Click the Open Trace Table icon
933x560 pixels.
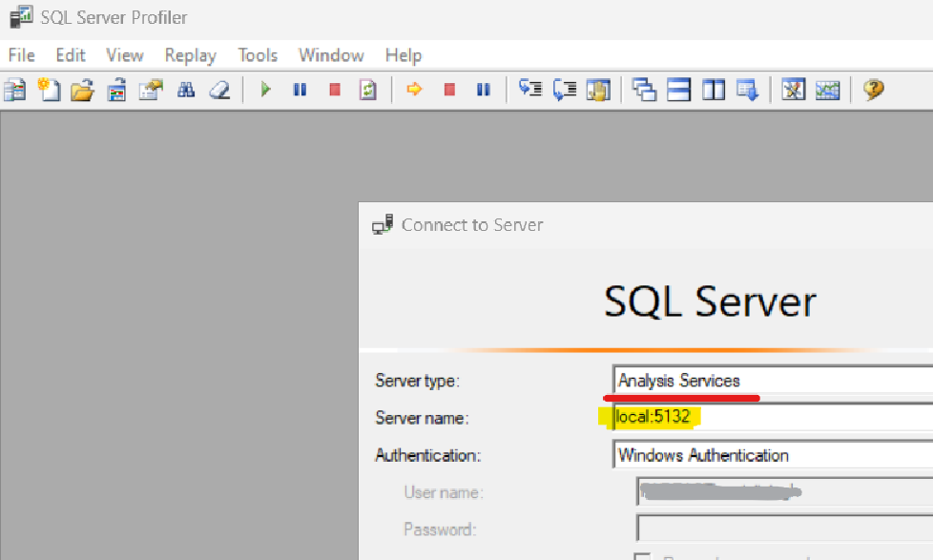click(x=116, y=90)
